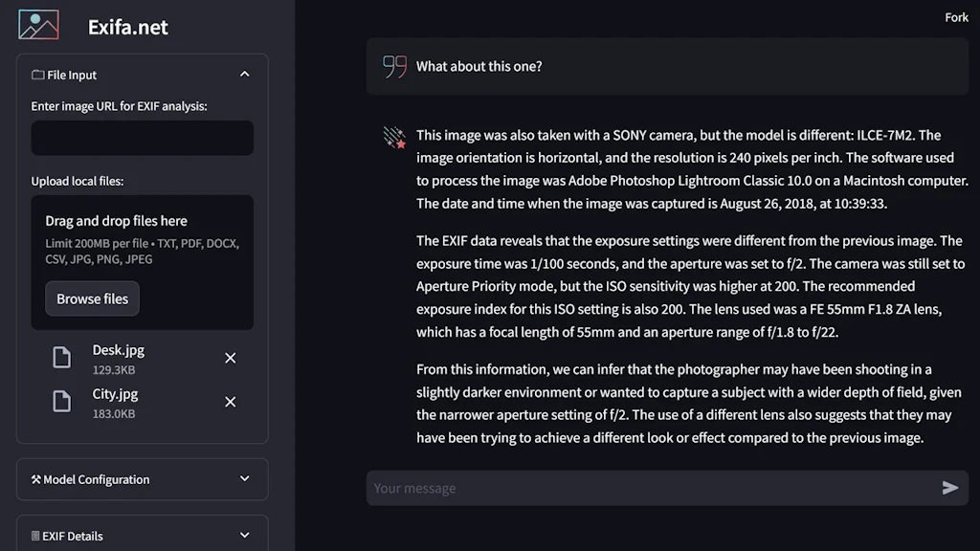
Task: Remove the Desk.jpg uploaded file
Action: click(230, 358)
